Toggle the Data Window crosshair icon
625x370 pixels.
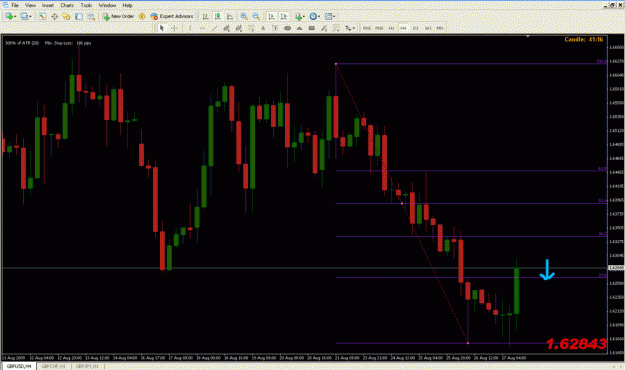[x=55, y=16]
